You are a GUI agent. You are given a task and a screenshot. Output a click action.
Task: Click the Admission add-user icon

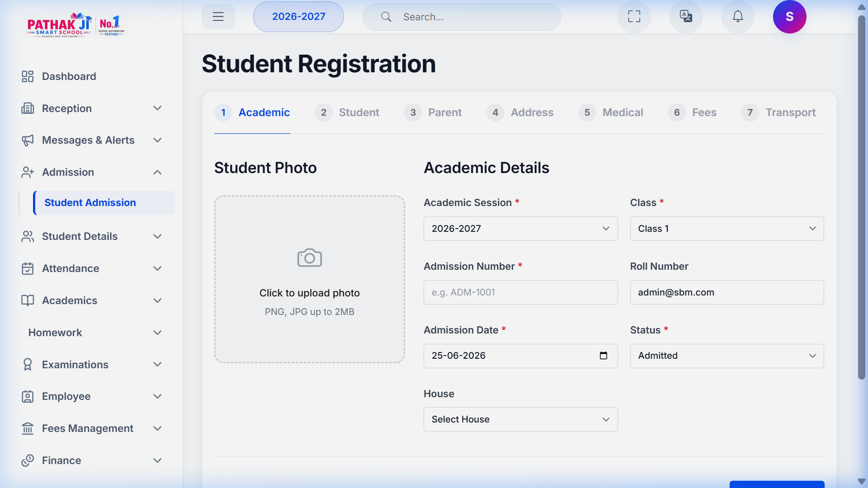pos(28,172)
